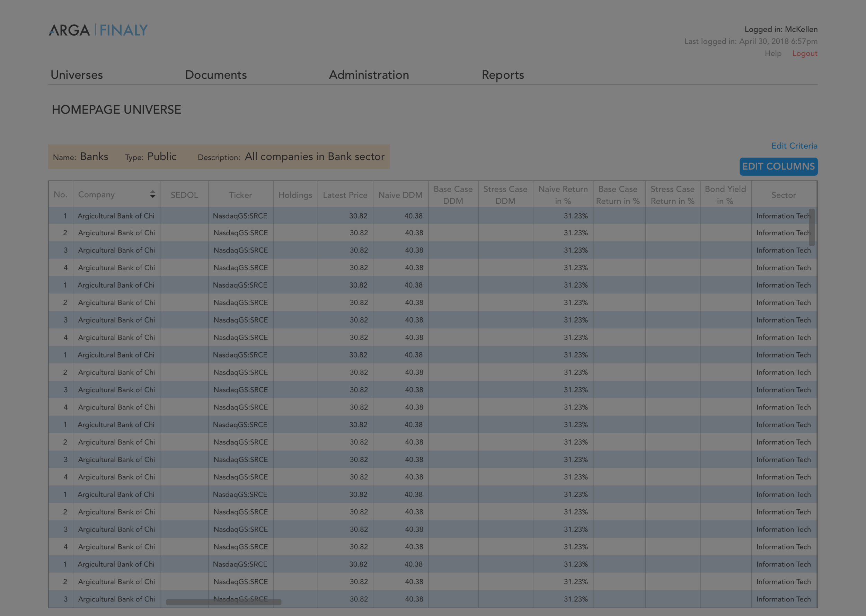Sort table by Company column arrows
Viewport: 866px width, 616px height.
(x=152, y=194)
